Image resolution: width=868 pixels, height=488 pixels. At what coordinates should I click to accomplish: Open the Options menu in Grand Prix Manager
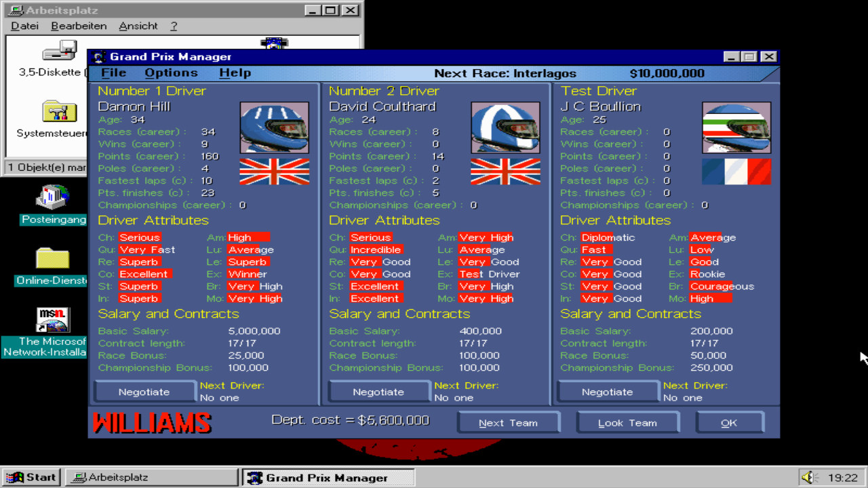tap(171, 73)
